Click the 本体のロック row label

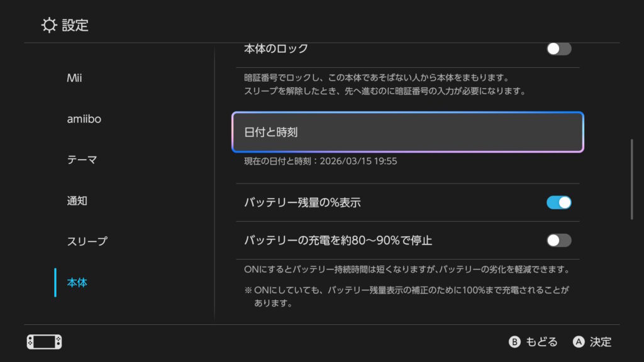tap(275, 49)
